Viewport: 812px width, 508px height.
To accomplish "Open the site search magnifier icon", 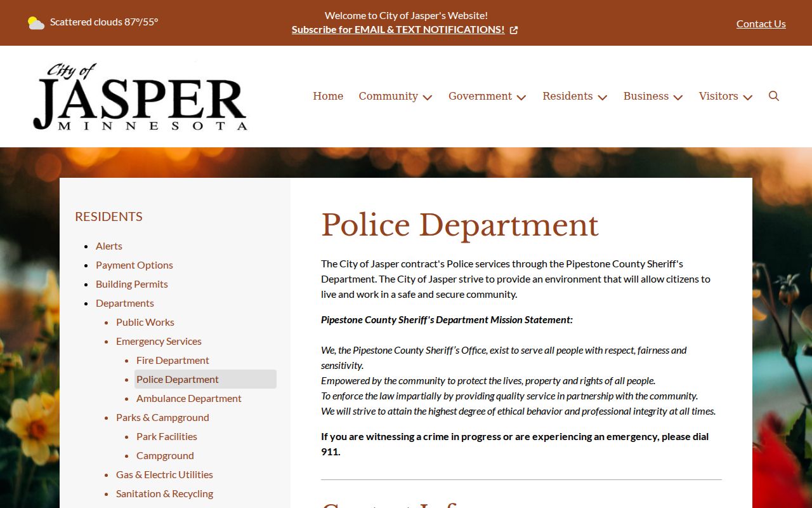I will tap(773, 96).
